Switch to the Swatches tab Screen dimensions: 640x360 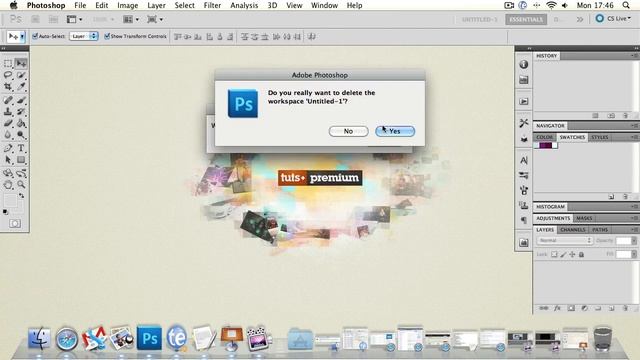(572, 137)
